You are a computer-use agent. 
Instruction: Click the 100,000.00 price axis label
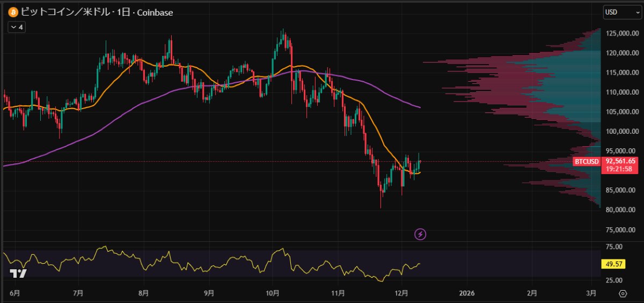[x=623, y=131]
